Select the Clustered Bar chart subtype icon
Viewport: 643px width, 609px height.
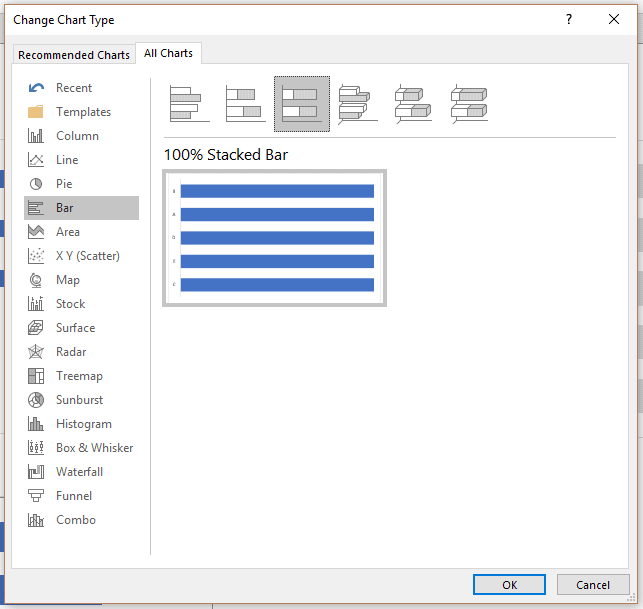pos(189,104)
